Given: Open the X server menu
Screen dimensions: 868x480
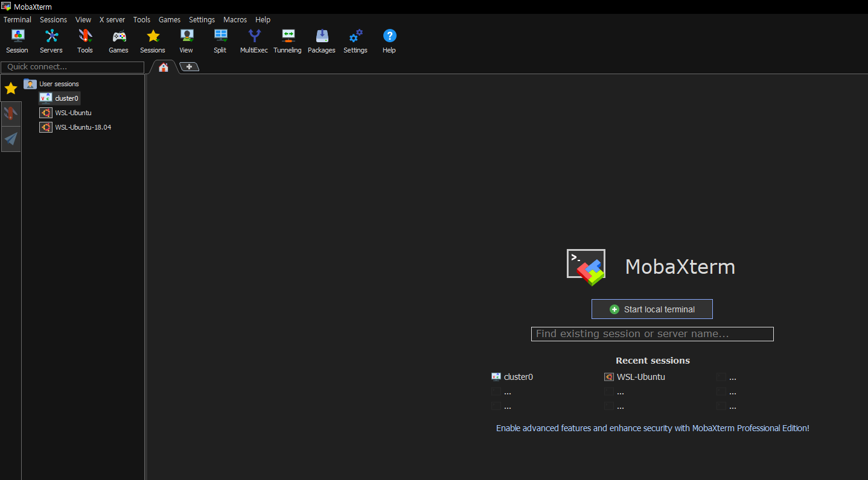Looking at the screenshot, I should (112, 20).
